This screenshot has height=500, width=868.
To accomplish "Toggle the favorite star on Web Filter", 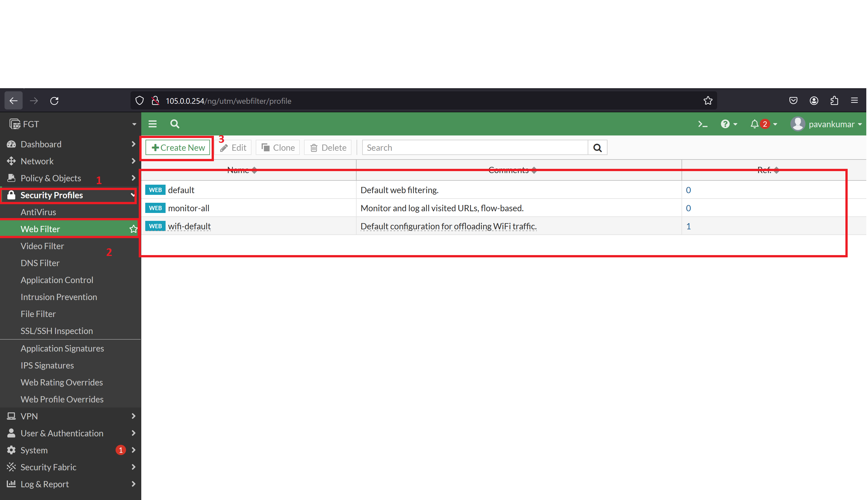I will 133,229.
